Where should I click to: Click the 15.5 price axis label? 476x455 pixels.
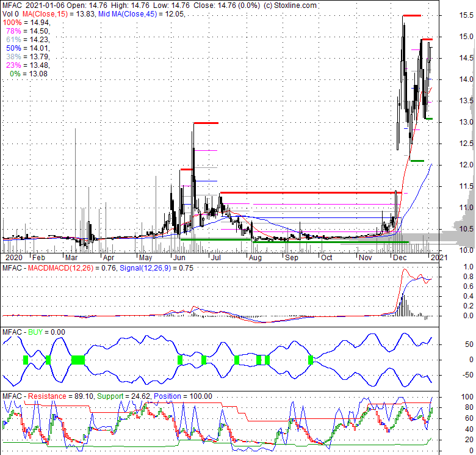click(x=466, y=15)
